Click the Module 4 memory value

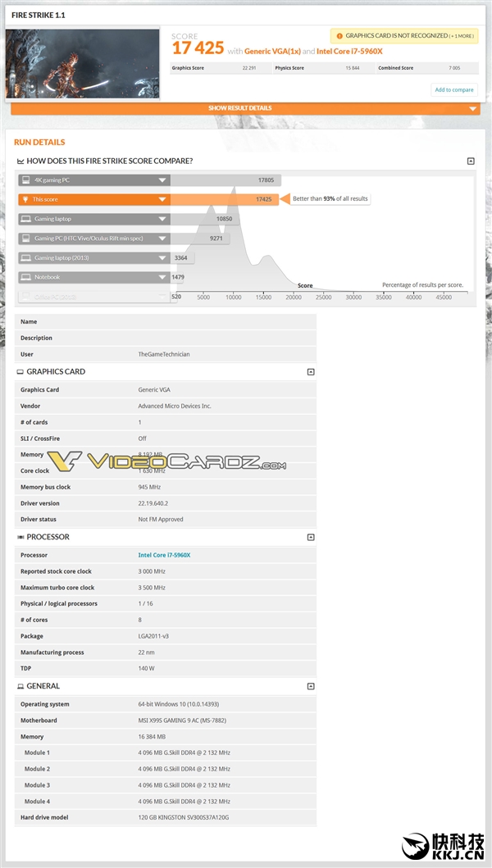point(184,802)
